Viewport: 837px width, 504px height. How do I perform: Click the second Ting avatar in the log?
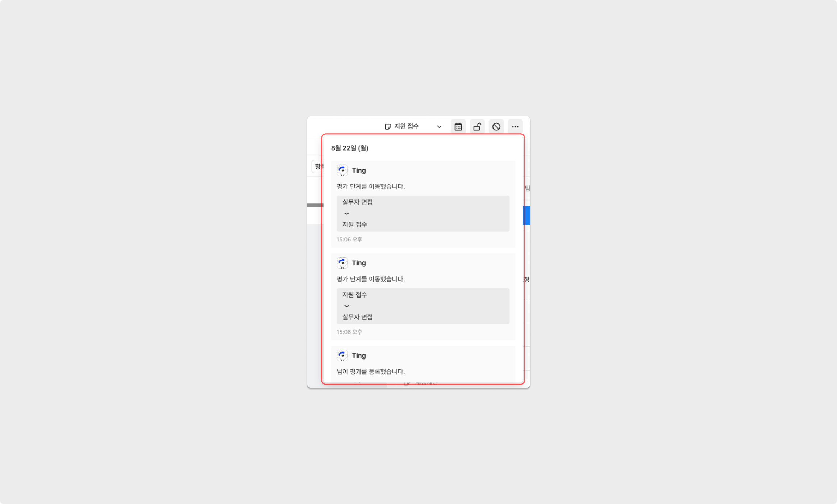click(x=342, y=263)
